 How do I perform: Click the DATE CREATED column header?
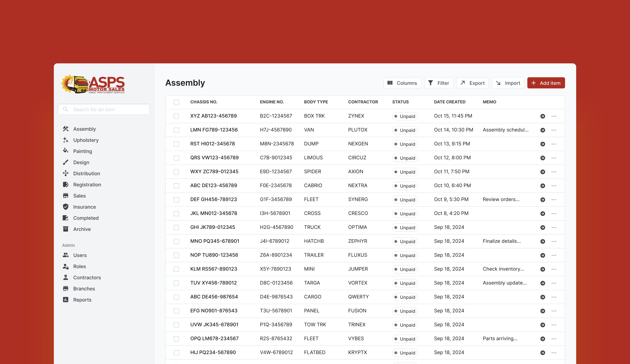click(450, 102)
